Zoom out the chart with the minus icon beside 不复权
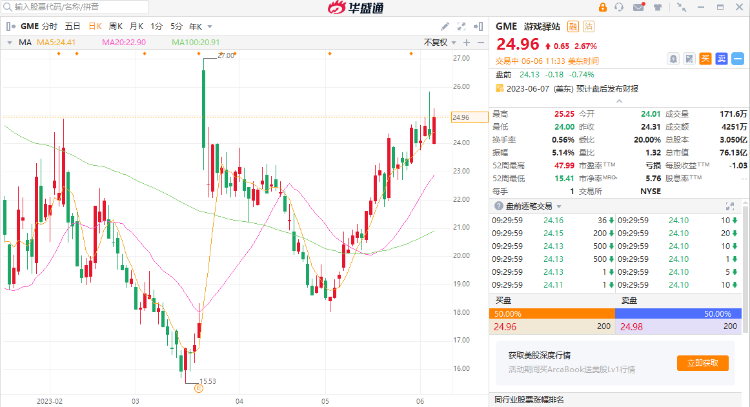Viewport: 750px width, 407px height. coord(481,43)
